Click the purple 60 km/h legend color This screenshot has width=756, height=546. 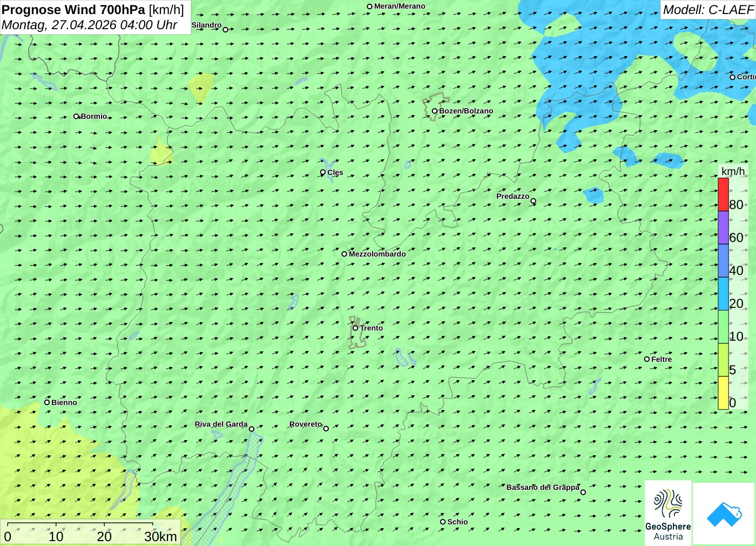(723, 227)
